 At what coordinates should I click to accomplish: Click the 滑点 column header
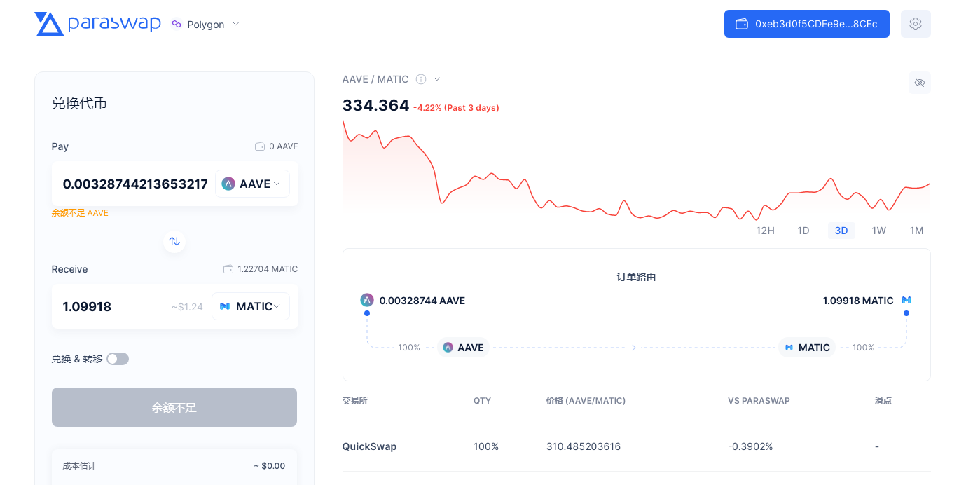[883, 401]
